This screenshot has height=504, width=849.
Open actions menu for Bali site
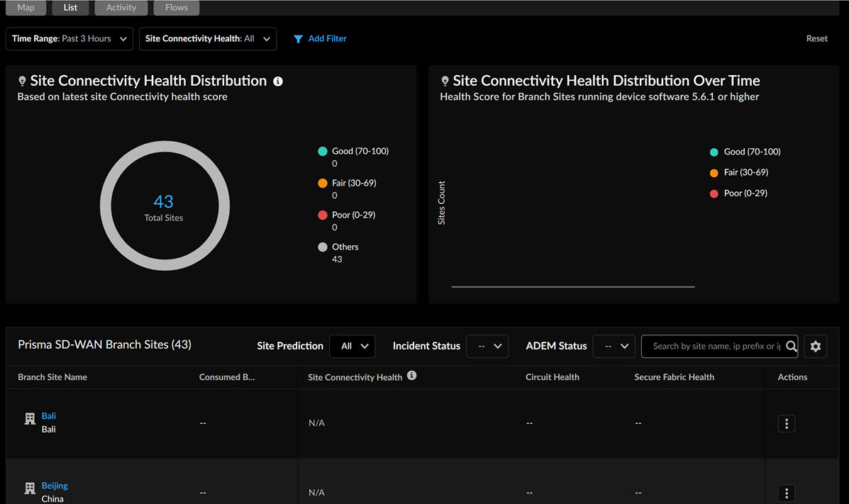786,423
